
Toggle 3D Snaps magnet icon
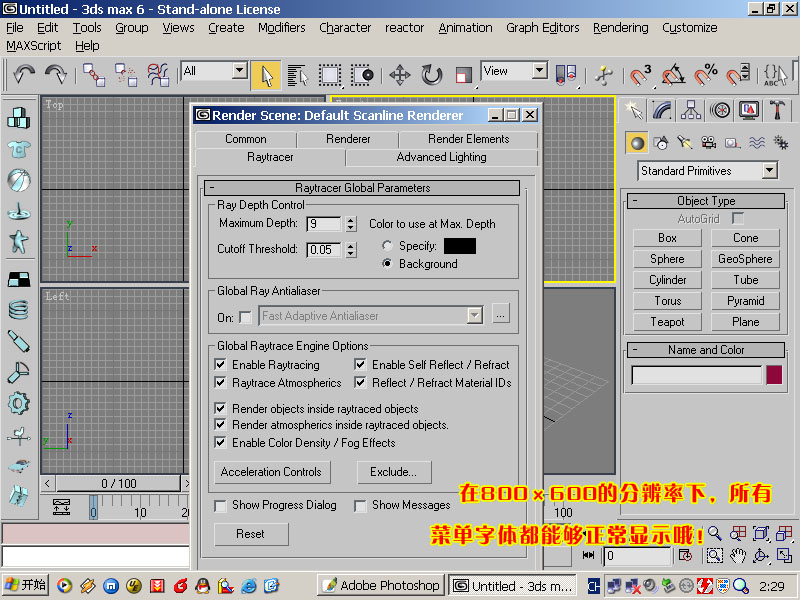640,76
